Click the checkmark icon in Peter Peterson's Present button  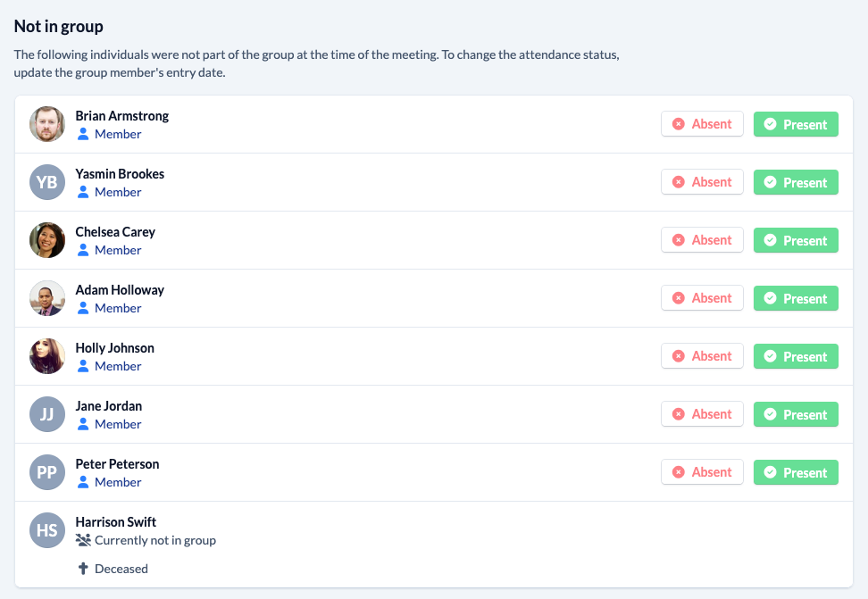(770, 472)
